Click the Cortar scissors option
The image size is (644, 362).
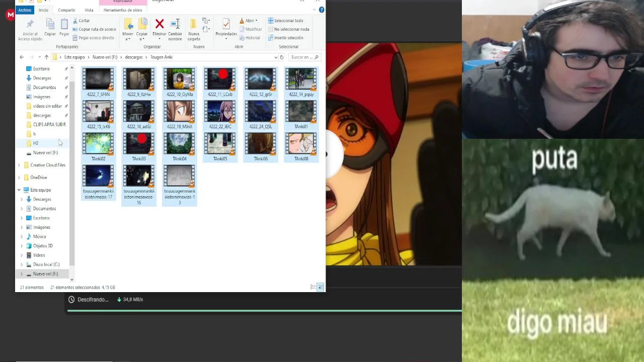coord(81,21)
